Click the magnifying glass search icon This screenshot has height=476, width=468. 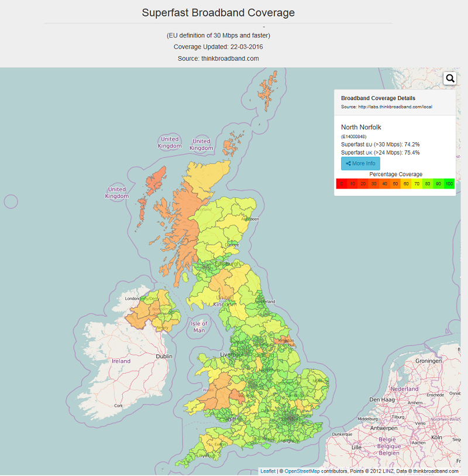[x=450, y=78]
